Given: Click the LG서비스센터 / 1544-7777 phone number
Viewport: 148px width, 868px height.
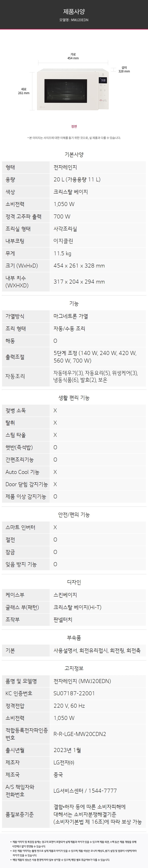Looking at the screenshot, I should tap(85, 790).
